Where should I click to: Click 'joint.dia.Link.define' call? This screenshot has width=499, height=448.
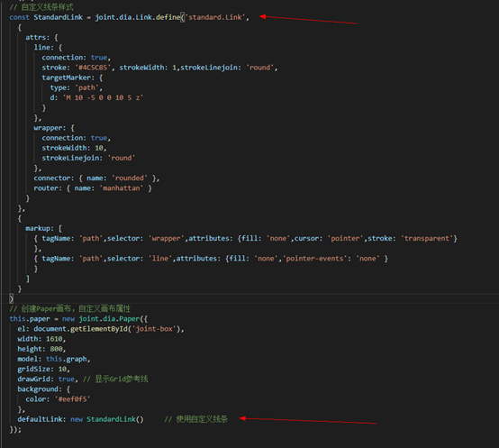[138, 17]
